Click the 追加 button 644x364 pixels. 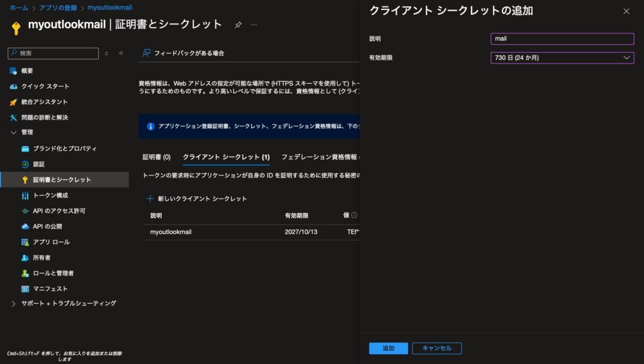tap(388, 348)
